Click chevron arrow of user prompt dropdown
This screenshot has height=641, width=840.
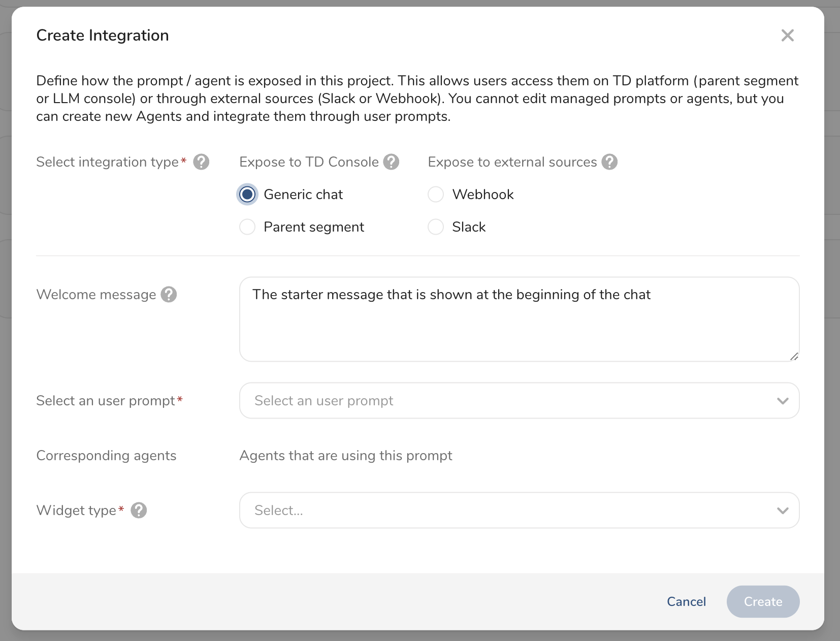click(x=783, y=401)
